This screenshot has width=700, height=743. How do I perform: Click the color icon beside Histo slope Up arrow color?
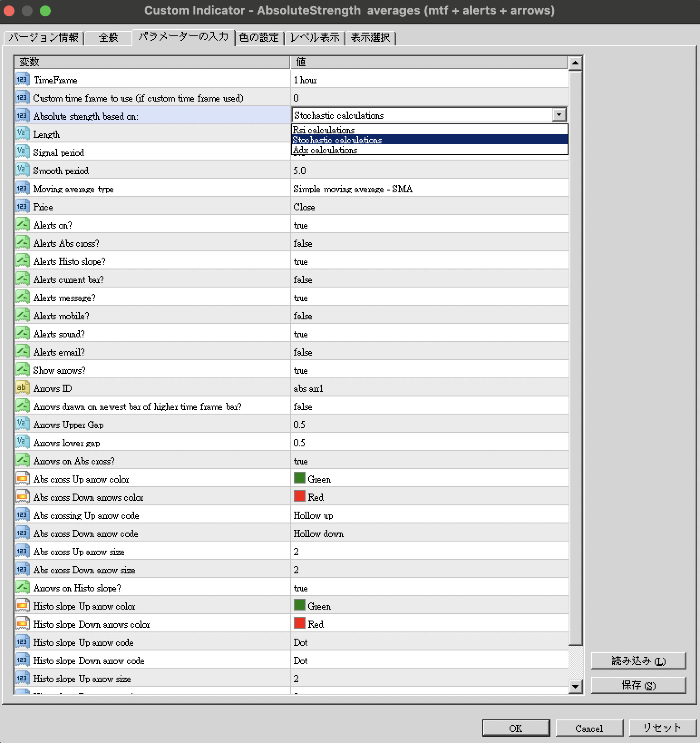pyautogui.click(x=22, y=606)
